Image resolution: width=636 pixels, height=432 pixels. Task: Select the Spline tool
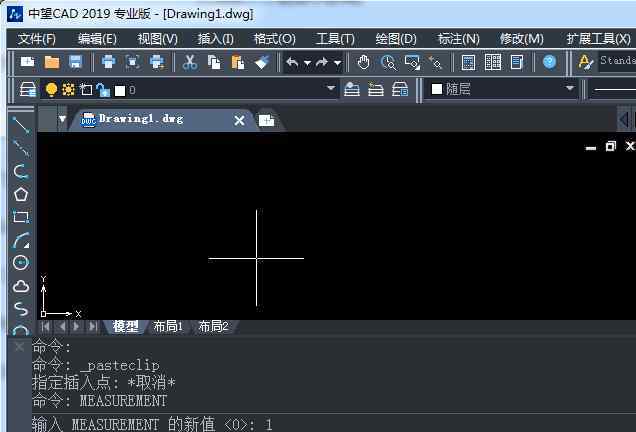[x=21, y=309]
